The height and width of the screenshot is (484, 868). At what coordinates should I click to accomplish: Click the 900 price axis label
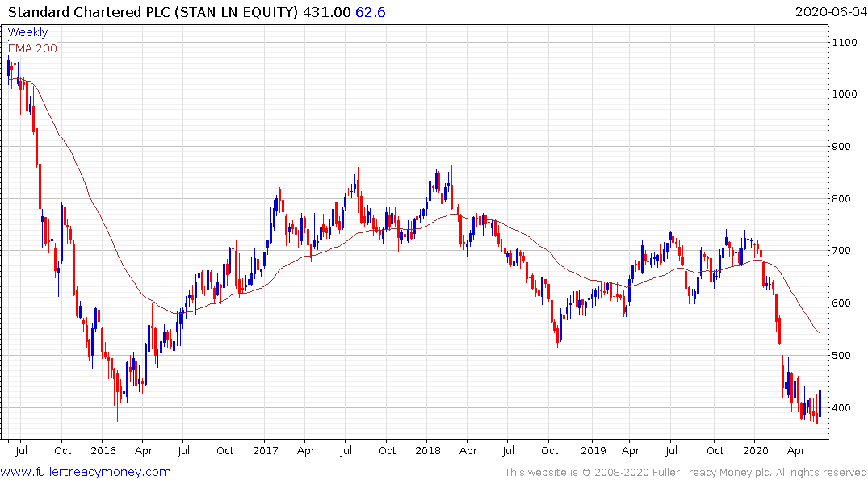841,147
